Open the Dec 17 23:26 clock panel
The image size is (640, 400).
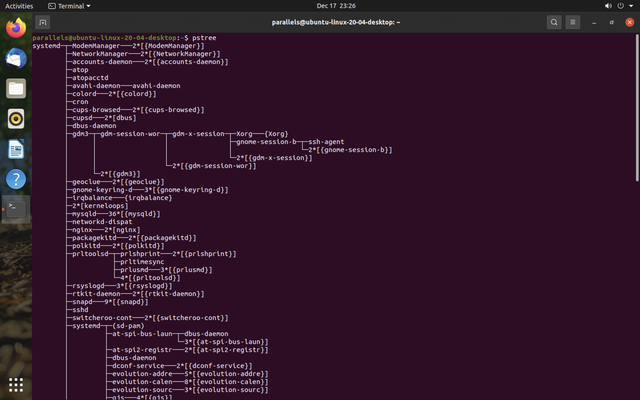(x=336, y=6)
